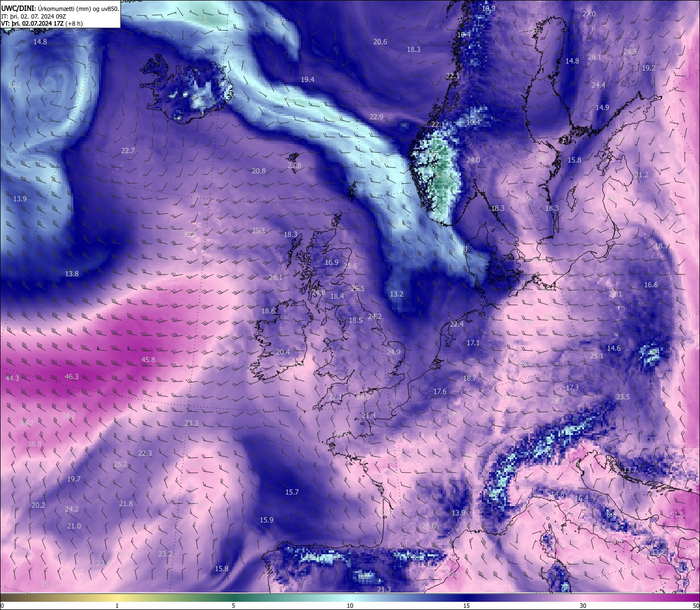Click the 23.8 value near the Faroes

click(294, 165)
